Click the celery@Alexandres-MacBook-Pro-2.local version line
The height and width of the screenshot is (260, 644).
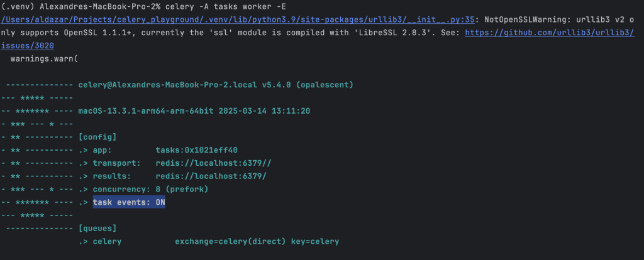coord(216,85)
